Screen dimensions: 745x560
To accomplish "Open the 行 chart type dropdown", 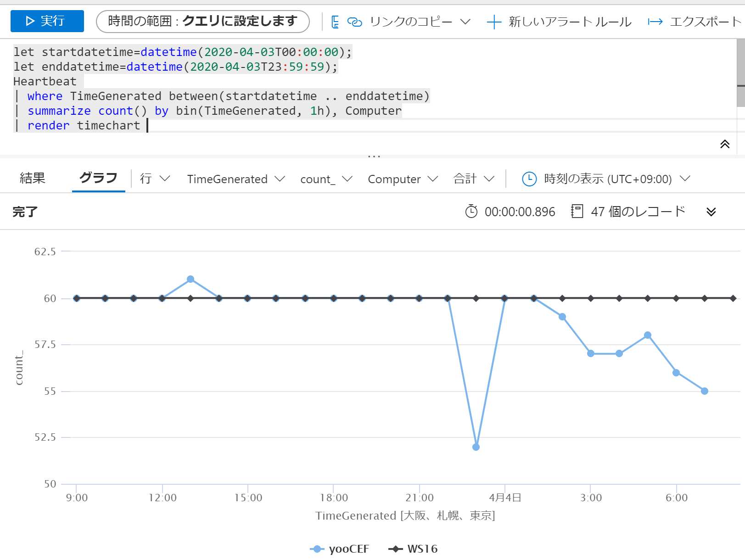I will pyautogui.click(x=155, y=179).
